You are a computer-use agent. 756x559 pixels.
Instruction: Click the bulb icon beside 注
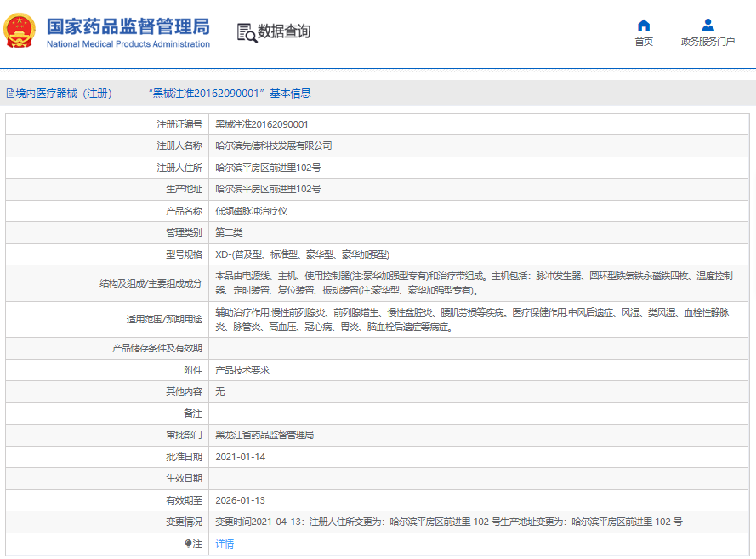coord(188,544)
